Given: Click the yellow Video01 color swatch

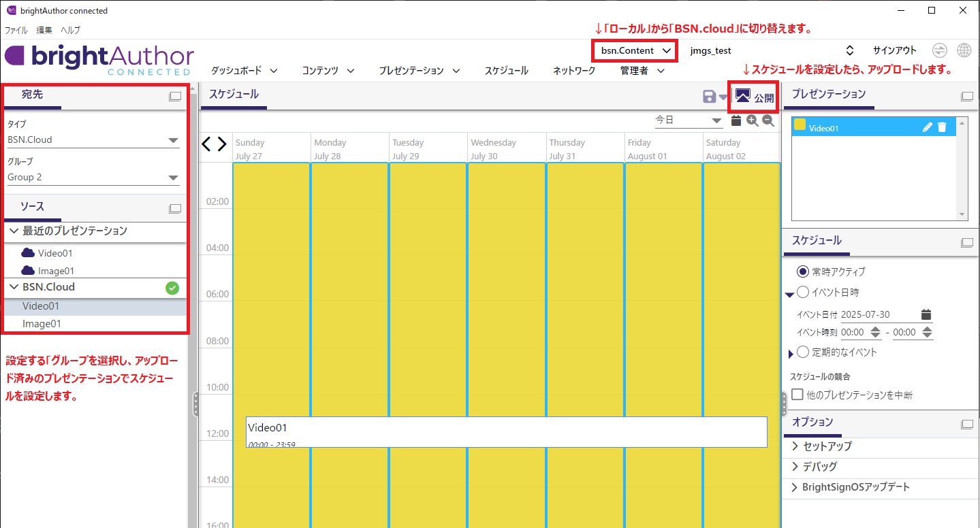Looking at the screenshot, I should (x=800, y=125).
